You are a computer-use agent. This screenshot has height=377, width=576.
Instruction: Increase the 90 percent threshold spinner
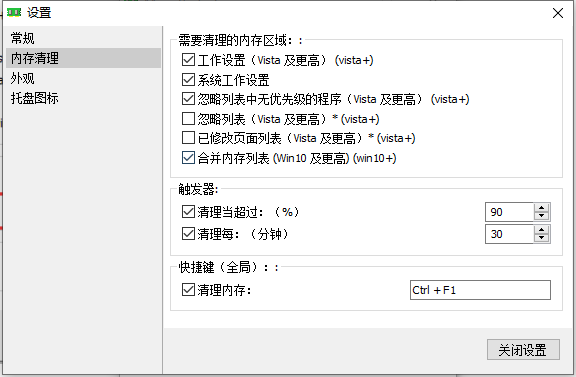[x=541, y=208]
